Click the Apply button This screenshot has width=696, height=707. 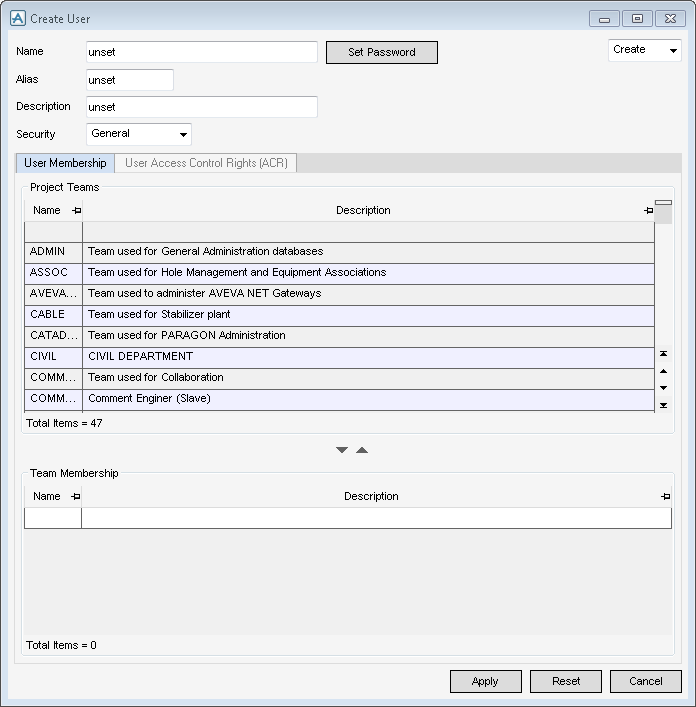click(485, 681)
